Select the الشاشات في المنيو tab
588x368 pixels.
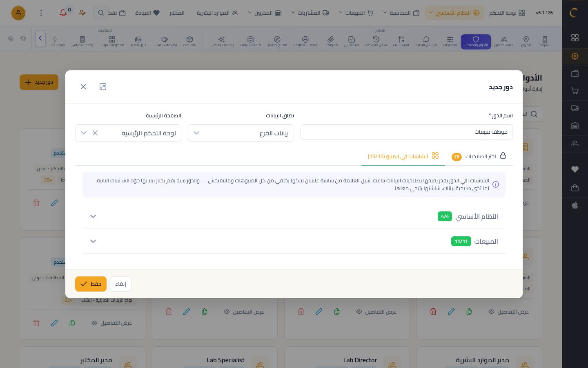(403, 157)
